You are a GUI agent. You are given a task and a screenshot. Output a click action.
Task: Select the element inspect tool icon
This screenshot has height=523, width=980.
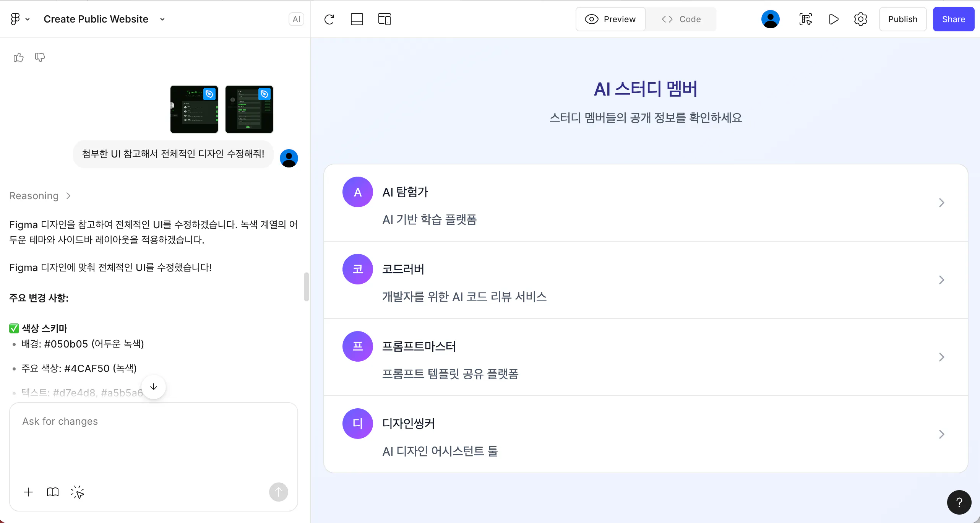point(806,19)
